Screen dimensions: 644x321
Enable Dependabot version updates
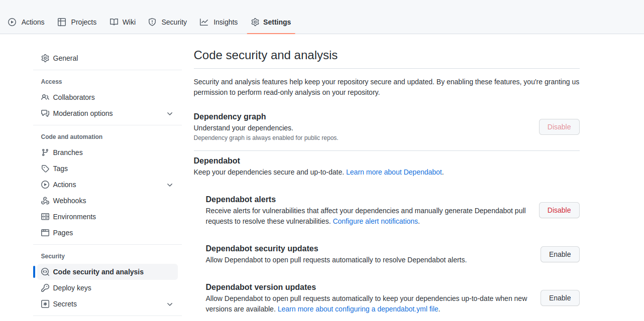point(560,298)
